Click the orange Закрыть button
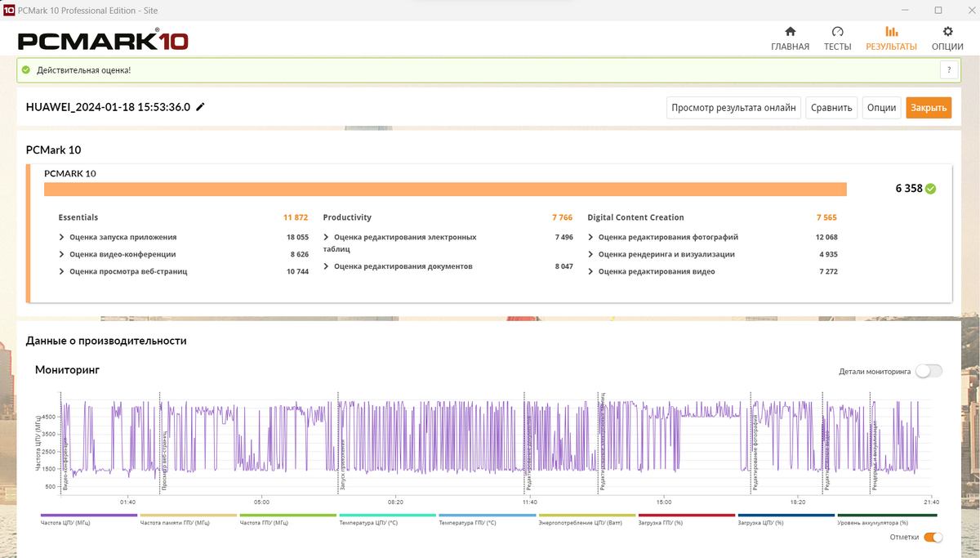Viewport: 980px width, 558px height. pyautogui.click(x=929, y=108)
